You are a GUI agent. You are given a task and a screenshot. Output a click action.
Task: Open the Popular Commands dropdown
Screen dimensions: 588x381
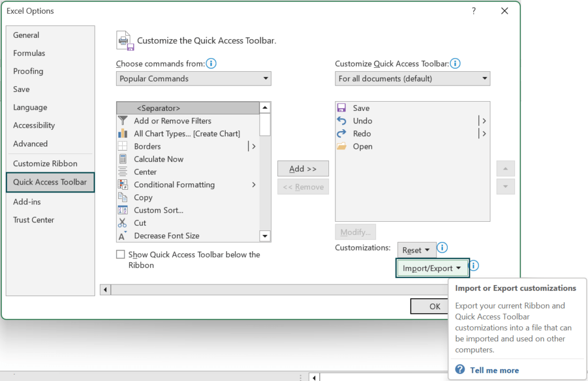coord(193,78)
